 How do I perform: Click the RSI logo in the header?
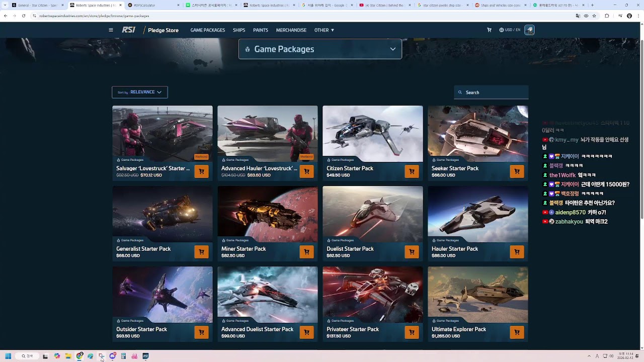pyautogui.click(x=129, y=30)
